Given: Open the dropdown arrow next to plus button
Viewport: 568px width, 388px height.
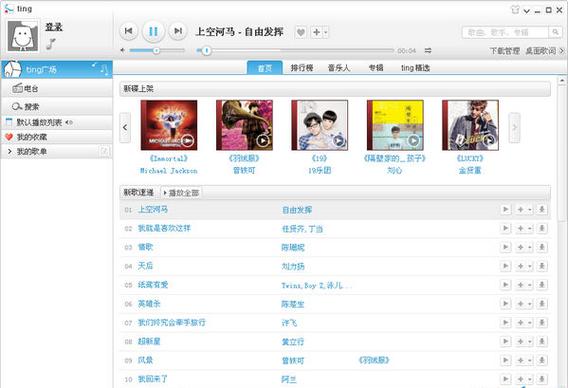Looking at the screenshot, I should tap(326, 32).
